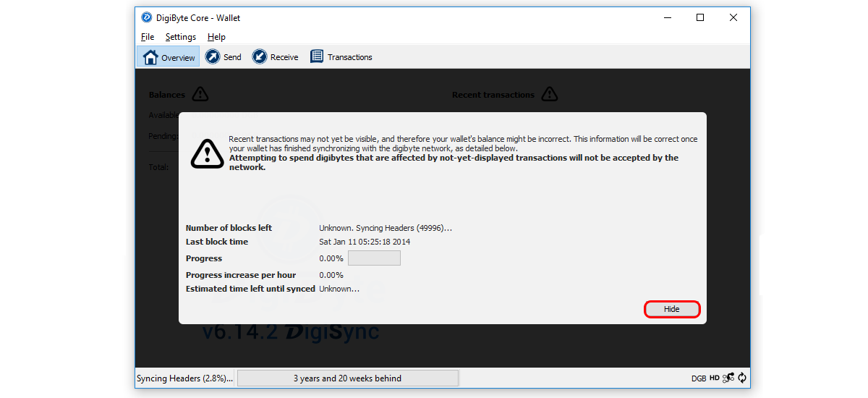Viewport: 868px width, 398px height.
Task: Open the Help menu
Action: [216, 37]
